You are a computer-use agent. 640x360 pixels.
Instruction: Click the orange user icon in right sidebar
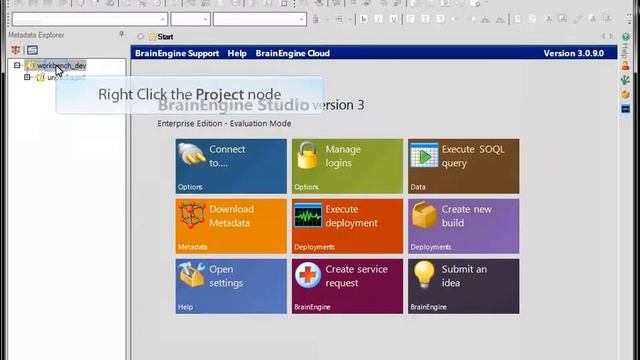625,65
